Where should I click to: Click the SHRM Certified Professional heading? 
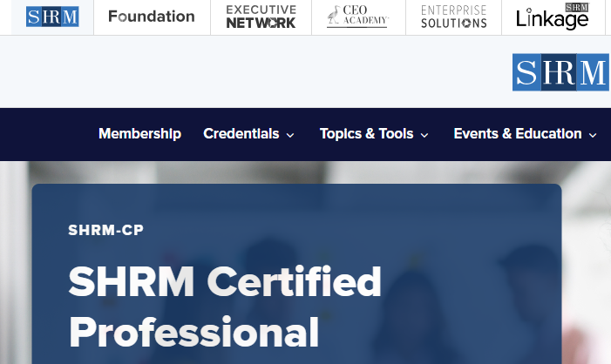coord(225,307)
